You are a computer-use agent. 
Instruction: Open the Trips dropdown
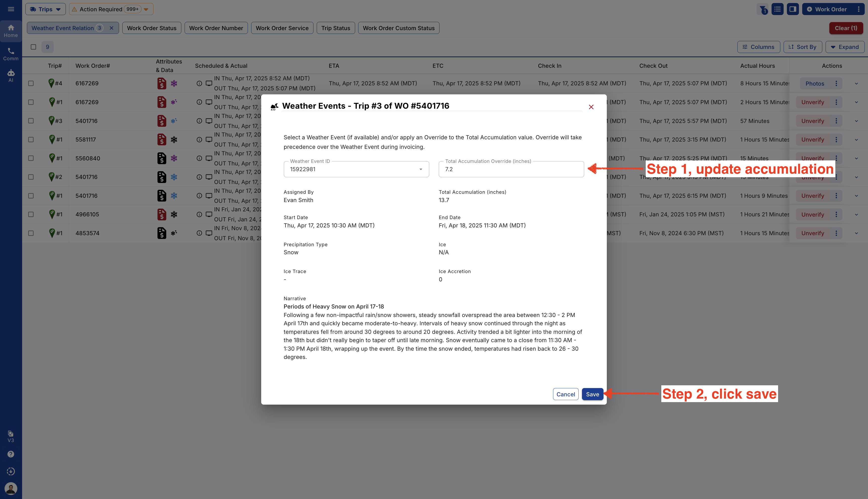click(x=46, y=9)
